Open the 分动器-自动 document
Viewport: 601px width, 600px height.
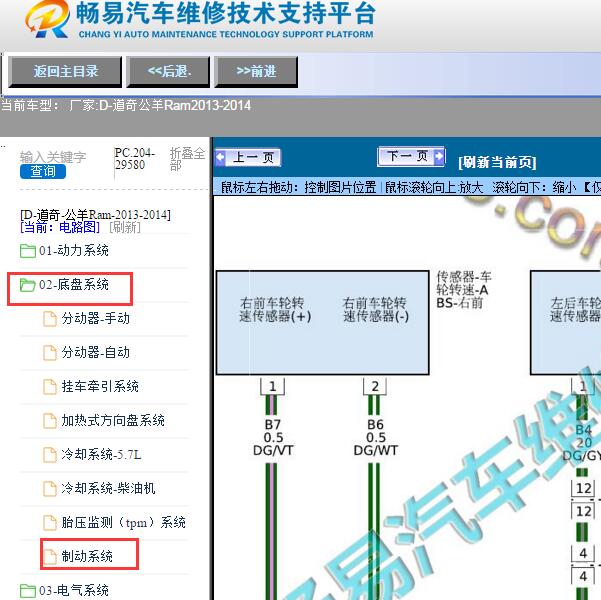click(96, 352)
